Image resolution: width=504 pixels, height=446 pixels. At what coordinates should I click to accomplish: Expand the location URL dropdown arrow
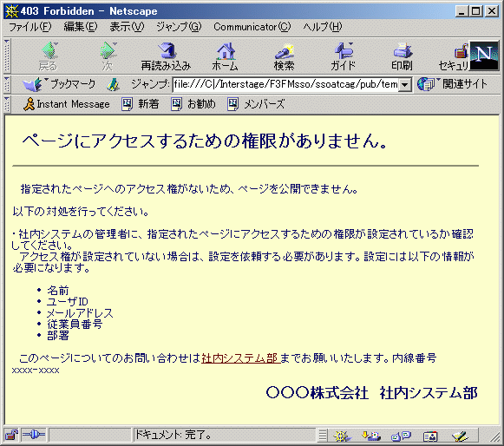coord(405,85)
